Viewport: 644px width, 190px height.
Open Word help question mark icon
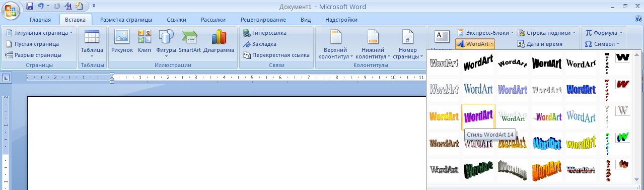pyautogui.click(x=638, y=19)
